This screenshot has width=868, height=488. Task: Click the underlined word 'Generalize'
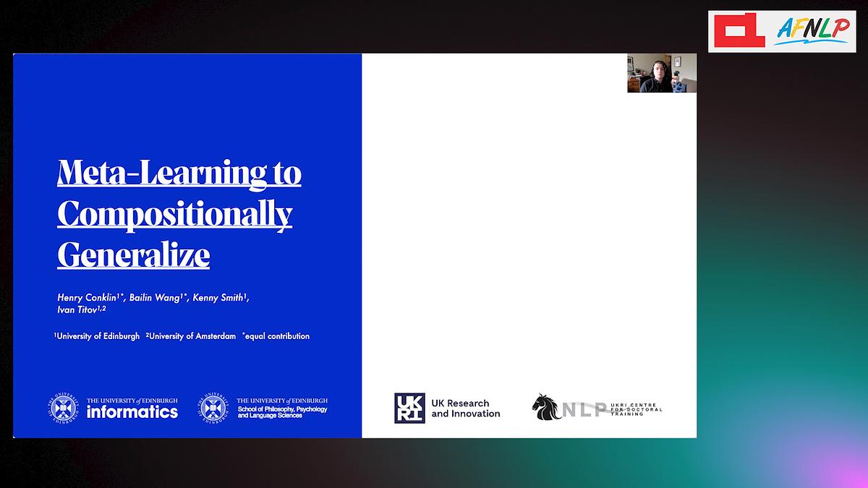[x=133, y=254]
